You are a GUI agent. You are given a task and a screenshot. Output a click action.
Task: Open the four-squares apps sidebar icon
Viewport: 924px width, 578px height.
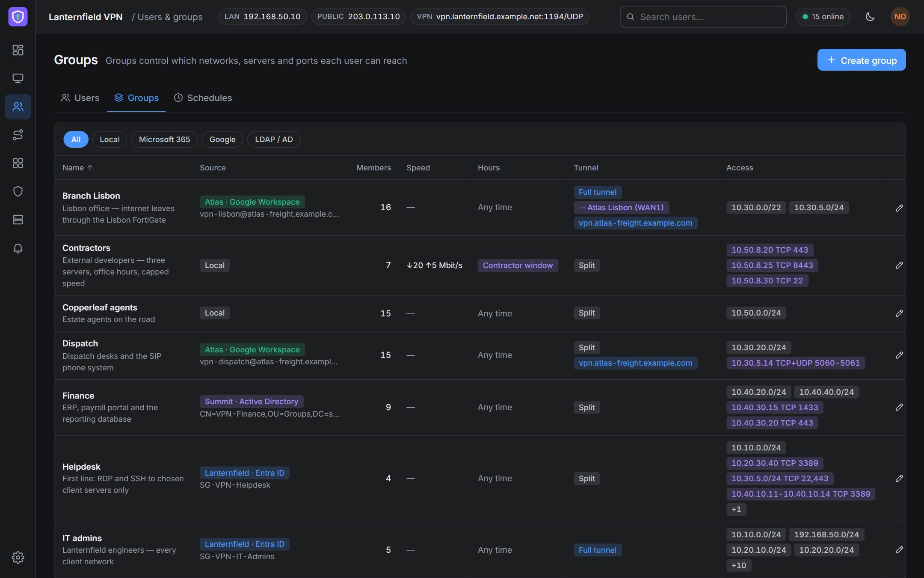18,163
